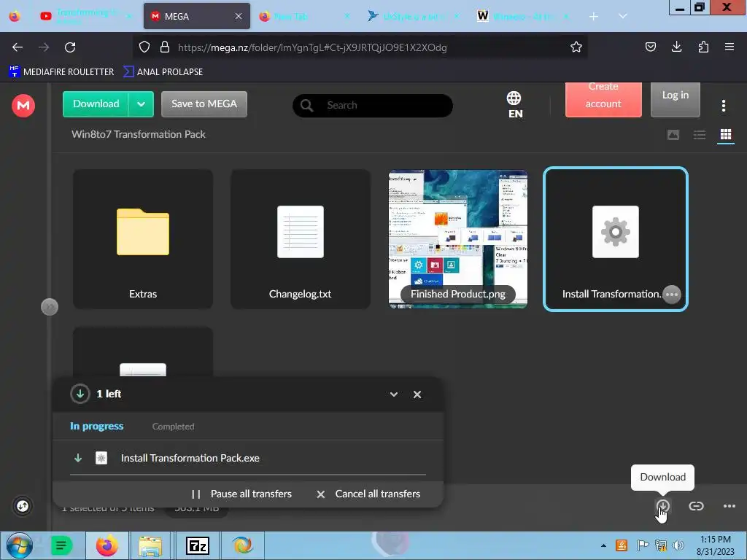Click the green Download button
747x560 pixels.
click(x=96, y=104)
